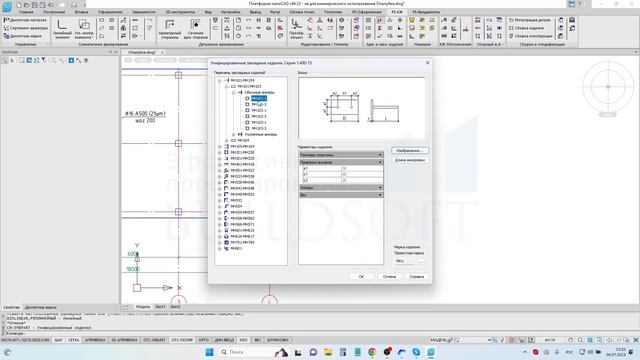
Task: Toggle ОРТО mode in status bar
Action: (204, 340)
